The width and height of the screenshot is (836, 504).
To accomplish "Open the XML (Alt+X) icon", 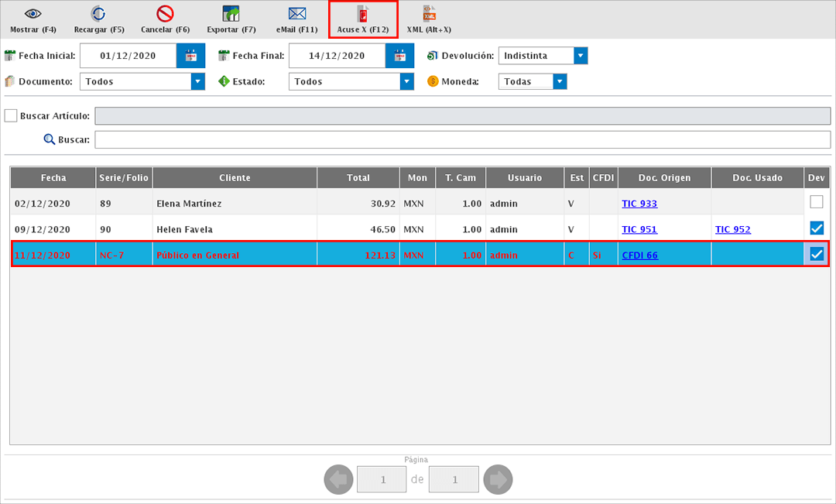I will (x=429, y=14).
